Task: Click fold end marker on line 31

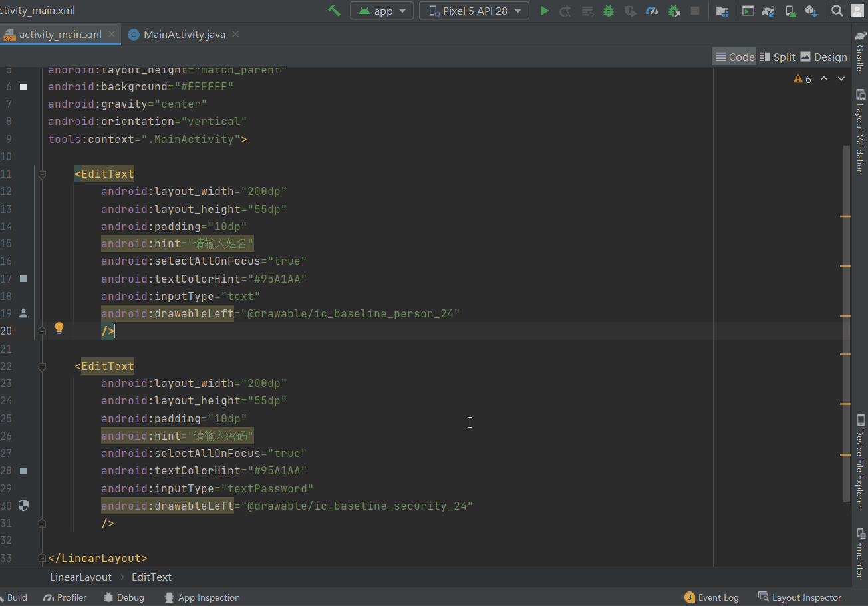Action: pyautogui.click(x=42, y=523)
